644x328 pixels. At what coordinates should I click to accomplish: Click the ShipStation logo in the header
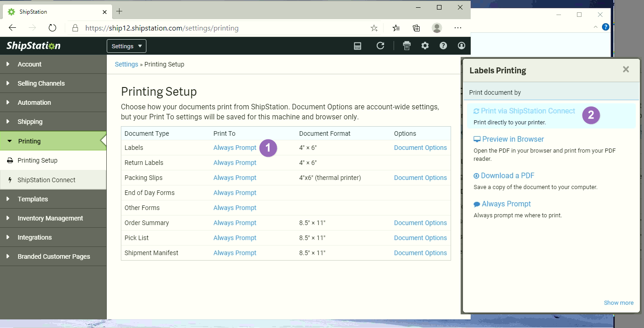(x=33, y=46)
